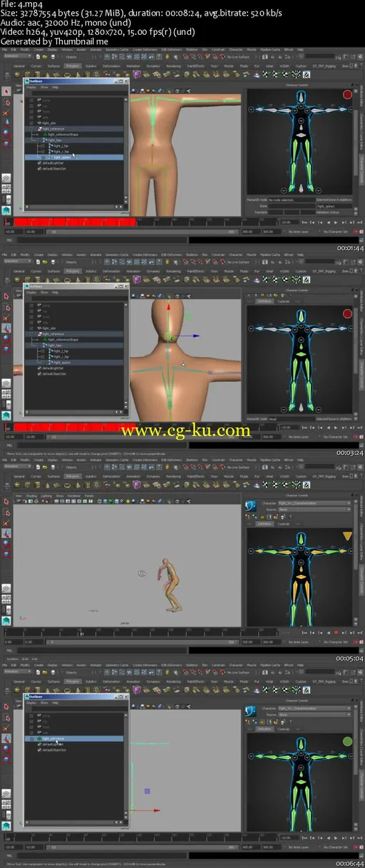Open the Character dropdown in 00:06:44 Character Controls
The height and width of the screenshot is (868, 365).
[314, 708]
